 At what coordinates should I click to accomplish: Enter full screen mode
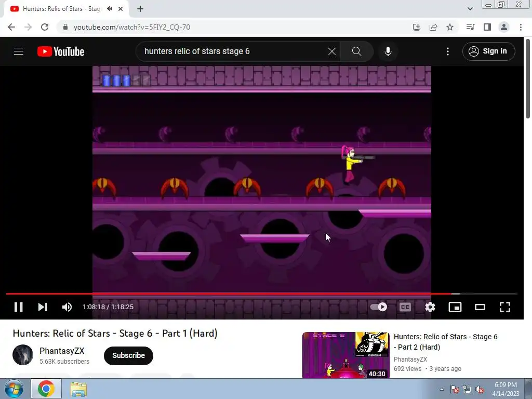(505, 307)
